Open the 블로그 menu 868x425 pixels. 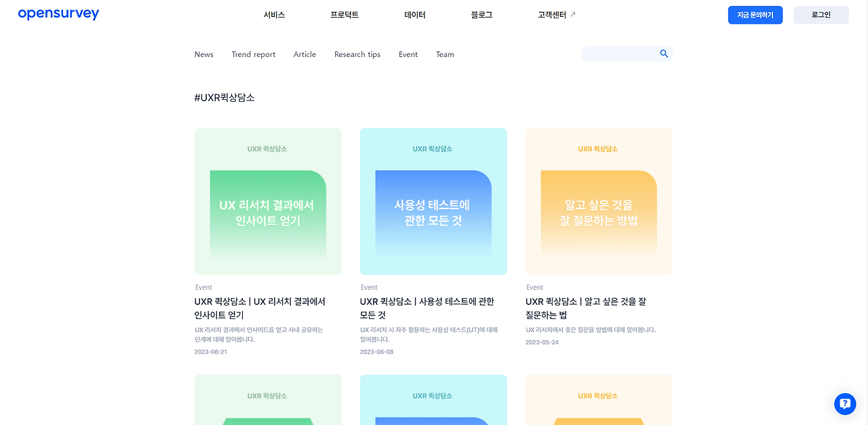(481, 15)
